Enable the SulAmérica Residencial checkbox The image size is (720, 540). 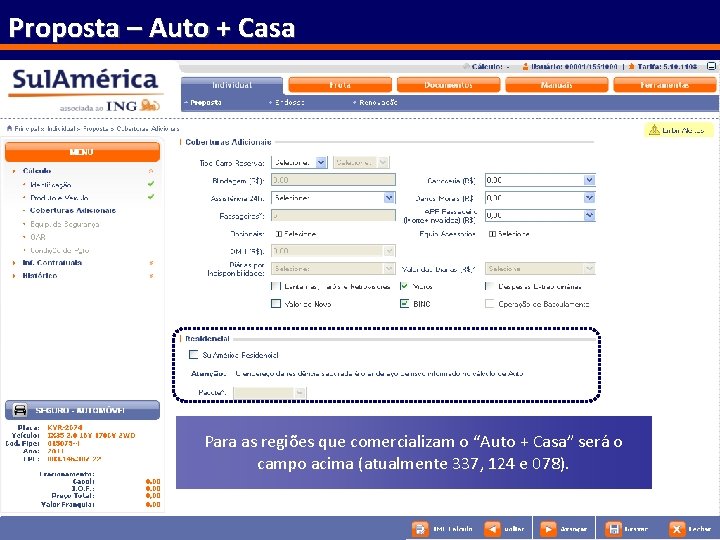194,354
